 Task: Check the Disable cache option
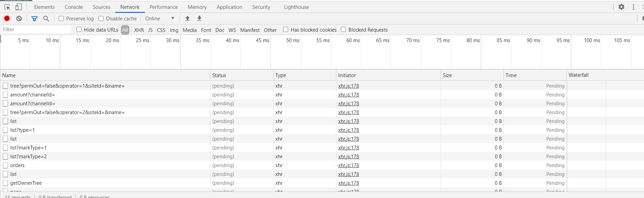click(x=101, y=18)
